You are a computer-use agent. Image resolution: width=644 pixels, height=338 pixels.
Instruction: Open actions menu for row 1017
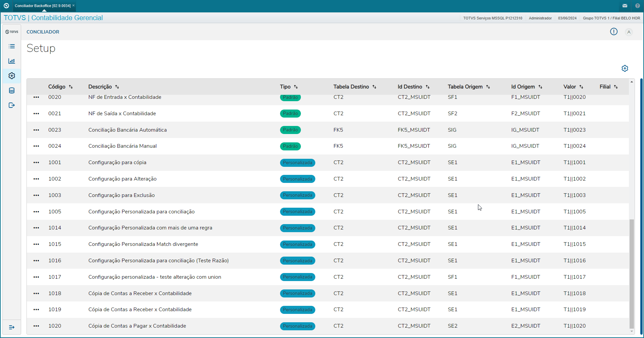point(36,277)
